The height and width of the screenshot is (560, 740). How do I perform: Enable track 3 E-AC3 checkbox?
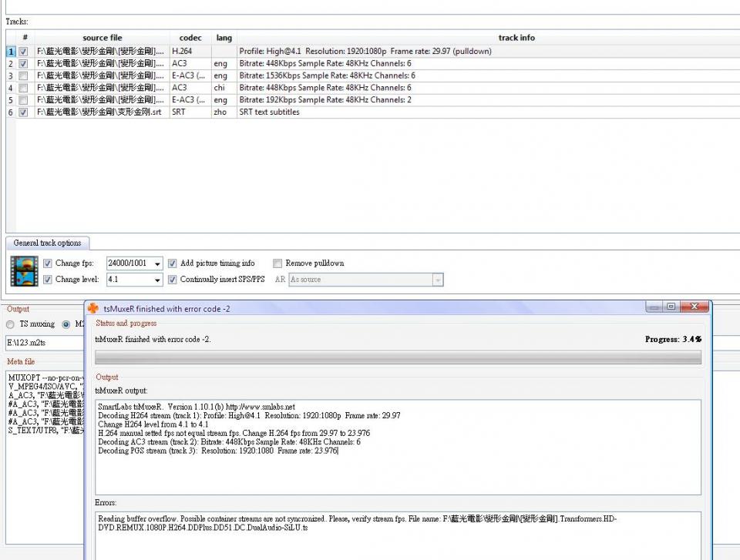[x=24, y=75]
